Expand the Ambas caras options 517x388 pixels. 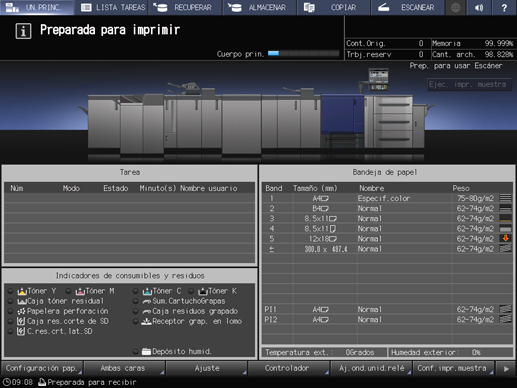point(124,368)
